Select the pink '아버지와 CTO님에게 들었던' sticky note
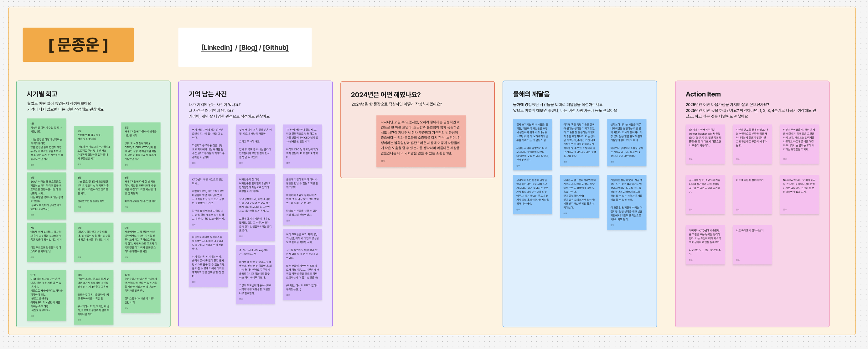 705,244
